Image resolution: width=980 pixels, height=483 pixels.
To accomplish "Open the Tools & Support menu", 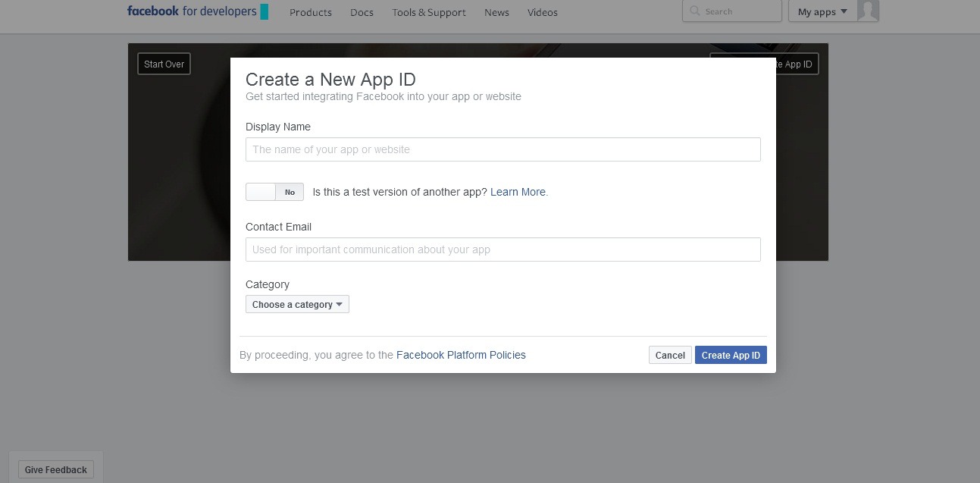I will pyautogui.click(x=429, y=12).
